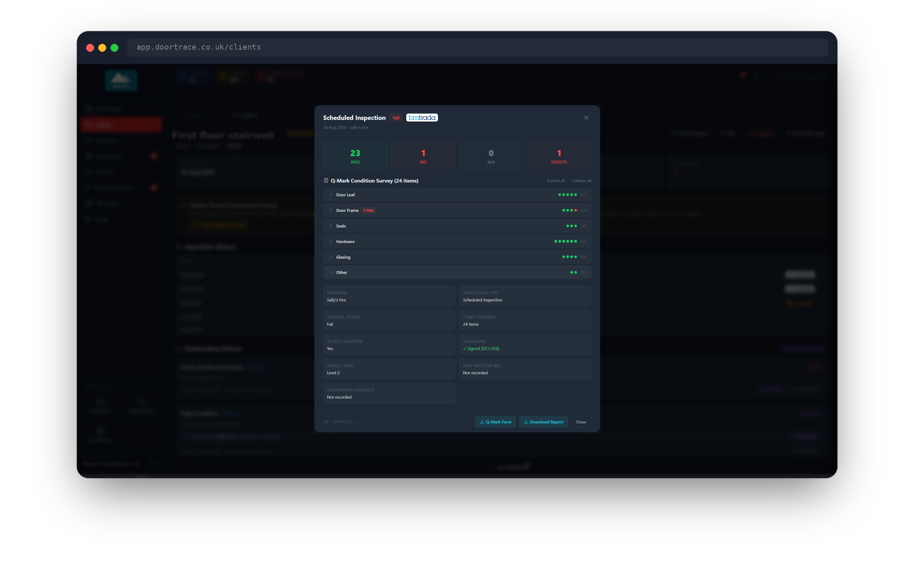The image size is (914, 588).
Task: Download the Q-Mark Form
Action: pyautogui.click(x=495, y=422)
